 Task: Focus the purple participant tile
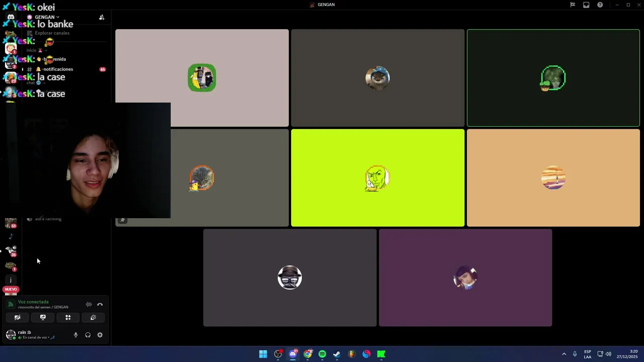coord(465,278)
